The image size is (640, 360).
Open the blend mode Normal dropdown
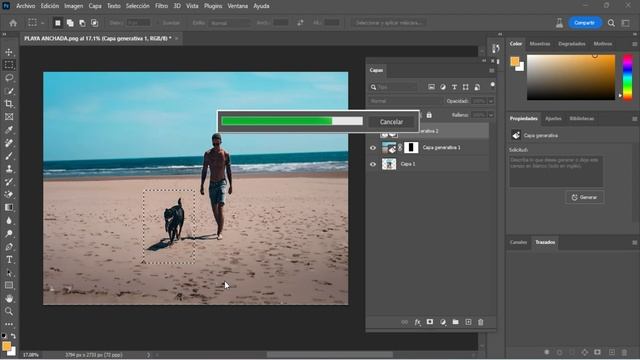click(x=405, y=101)
